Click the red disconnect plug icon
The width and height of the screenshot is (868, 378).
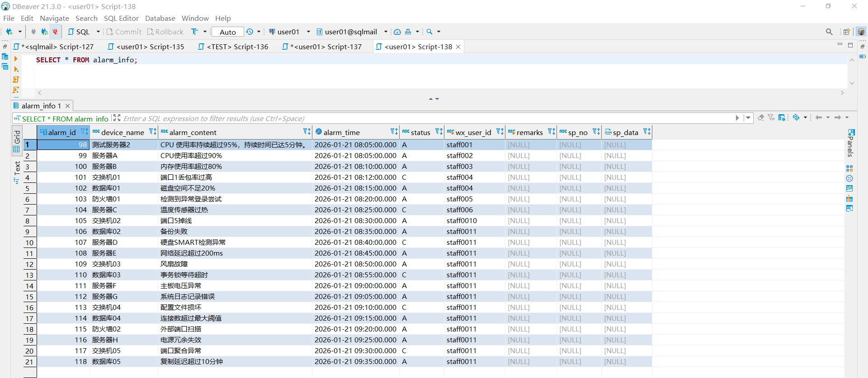55,32
